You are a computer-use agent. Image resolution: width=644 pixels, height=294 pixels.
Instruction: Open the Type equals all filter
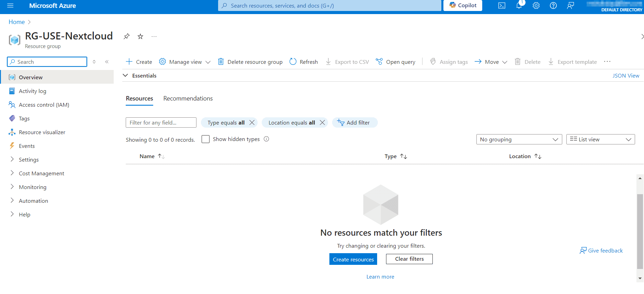point(226,122)
